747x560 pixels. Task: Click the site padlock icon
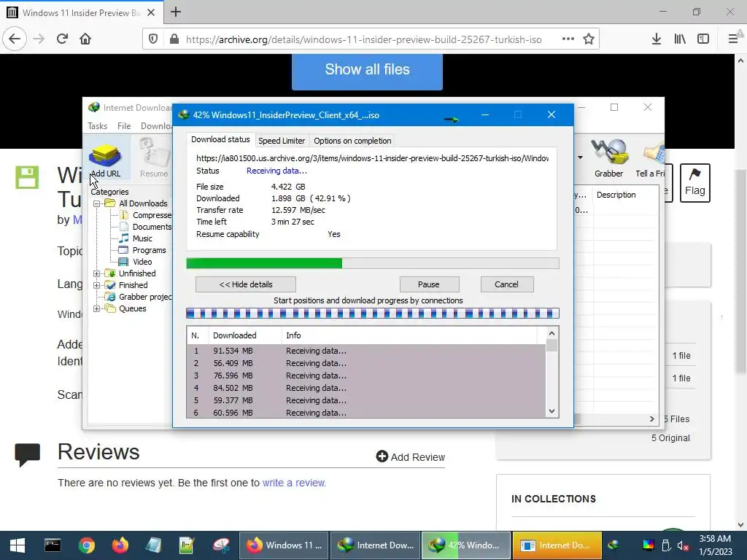[x=174, y=39]
